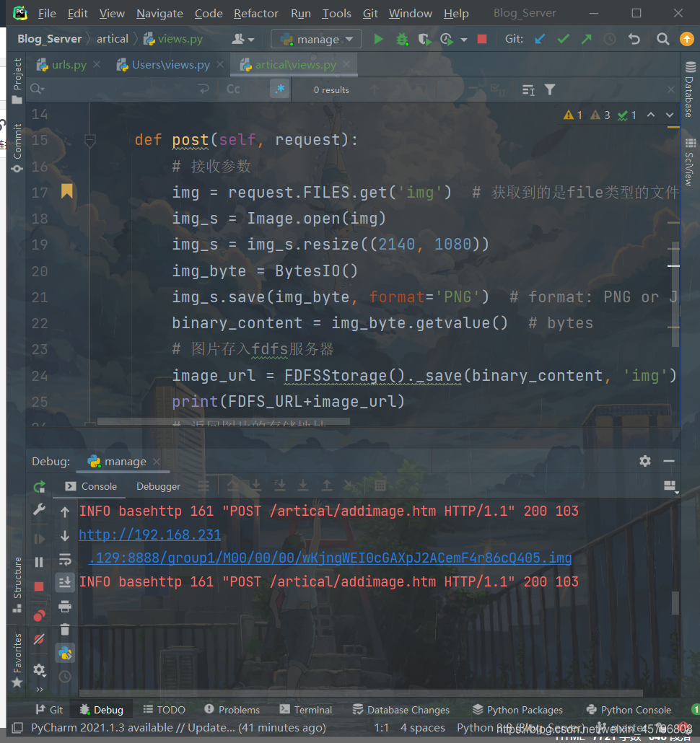Commit changes with the Git checkmark icon
Screen dimensions: 700x743
[x=563, y=39]
